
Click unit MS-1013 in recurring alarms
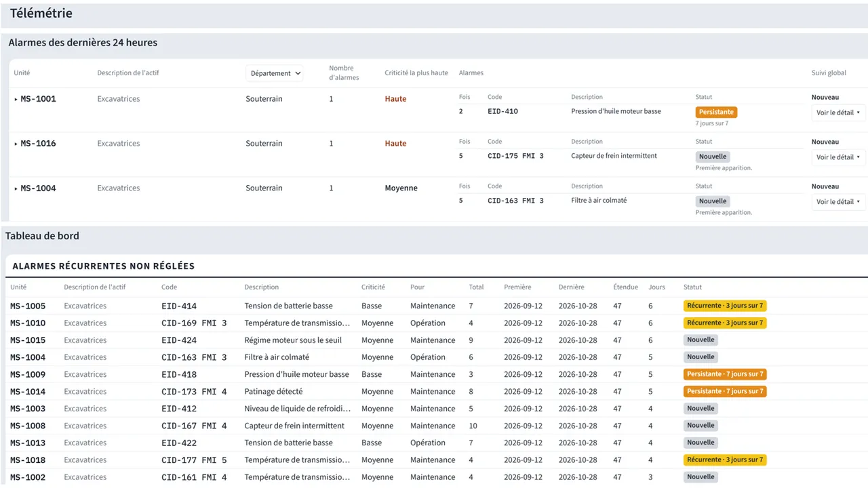[28, 443]
